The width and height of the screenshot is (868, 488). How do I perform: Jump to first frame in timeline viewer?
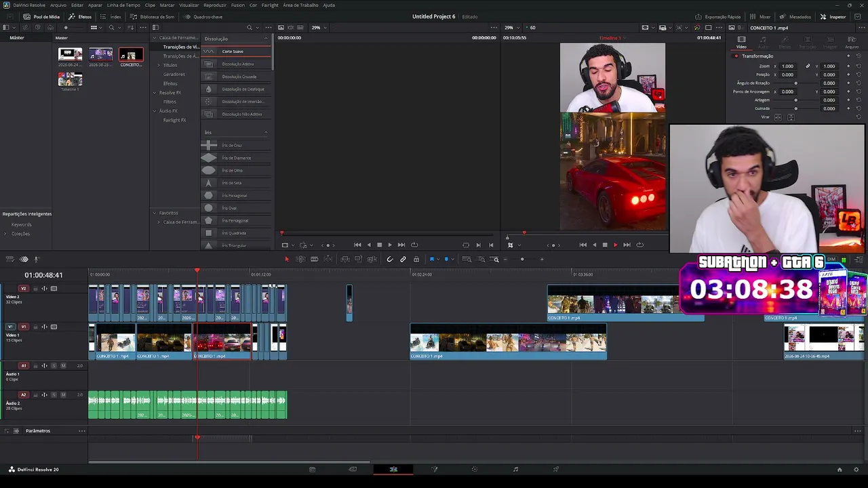[583, 245]
